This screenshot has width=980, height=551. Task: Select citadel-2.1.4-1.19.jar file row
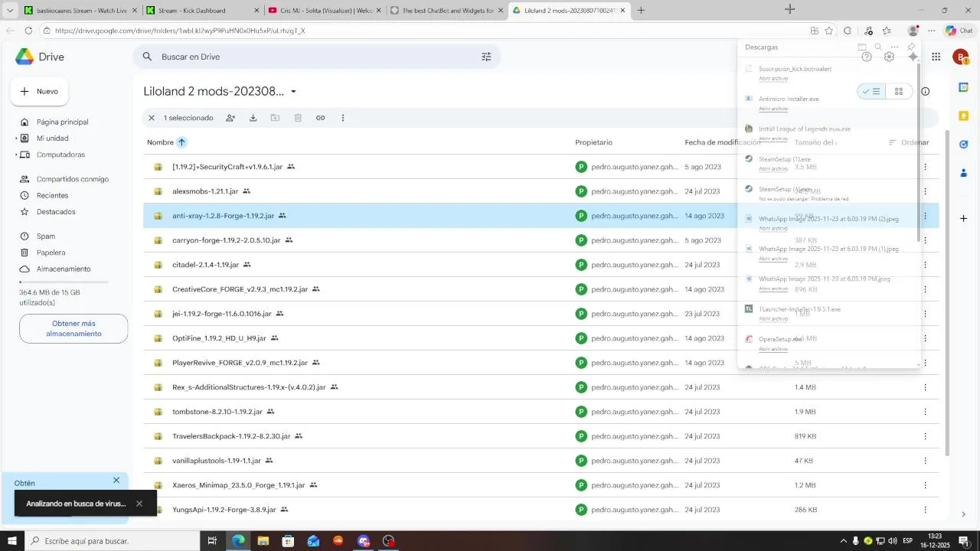[541, 265]
